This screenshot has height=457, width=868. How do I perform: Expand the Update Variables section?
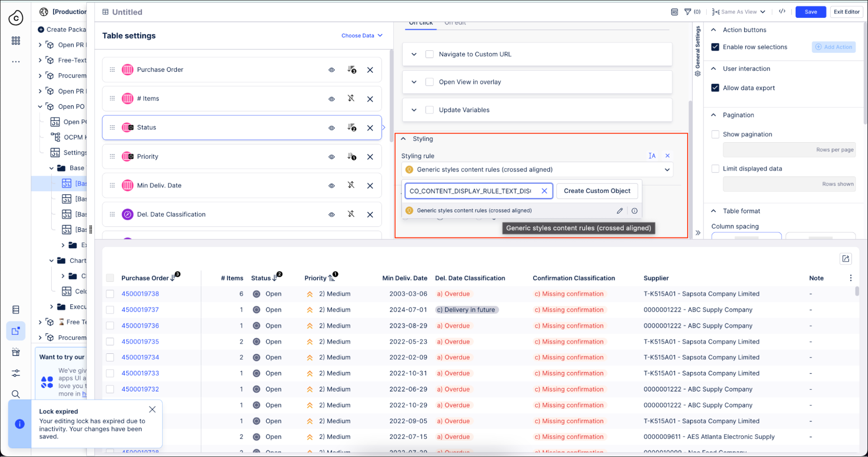click(414, 110)
